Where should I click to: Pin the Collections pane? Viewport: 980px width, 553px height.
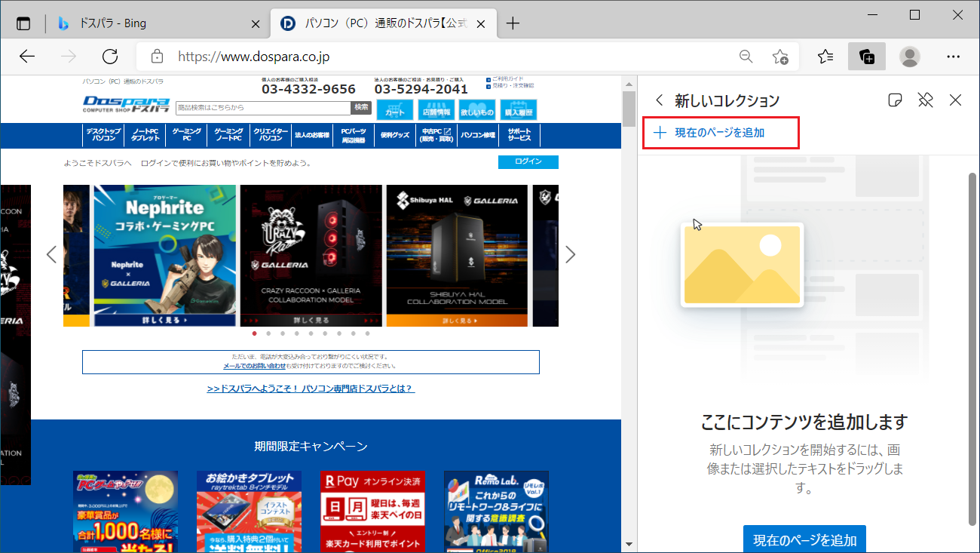click(925, 100)
